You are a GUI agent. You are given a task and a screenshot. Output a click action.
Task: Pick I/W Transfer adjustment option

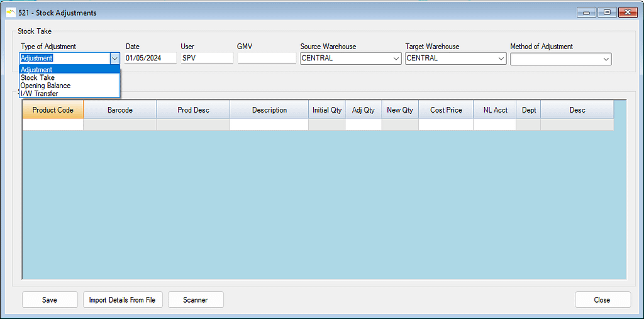pyautogui.click(x=39, y=94)
